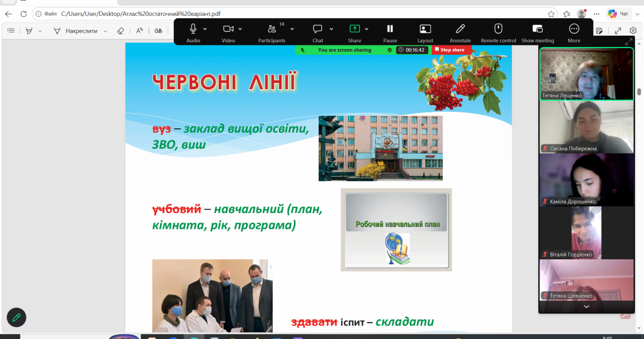
Task: Open the browser favorites list
Action: [567, 14]
